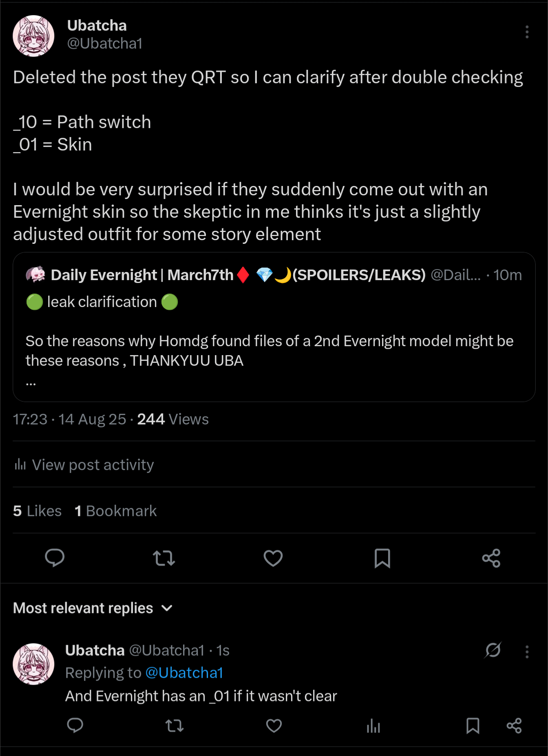
Task: Click the @Ubatcha1 mention link in reply
Action: (x=184, y=673)
